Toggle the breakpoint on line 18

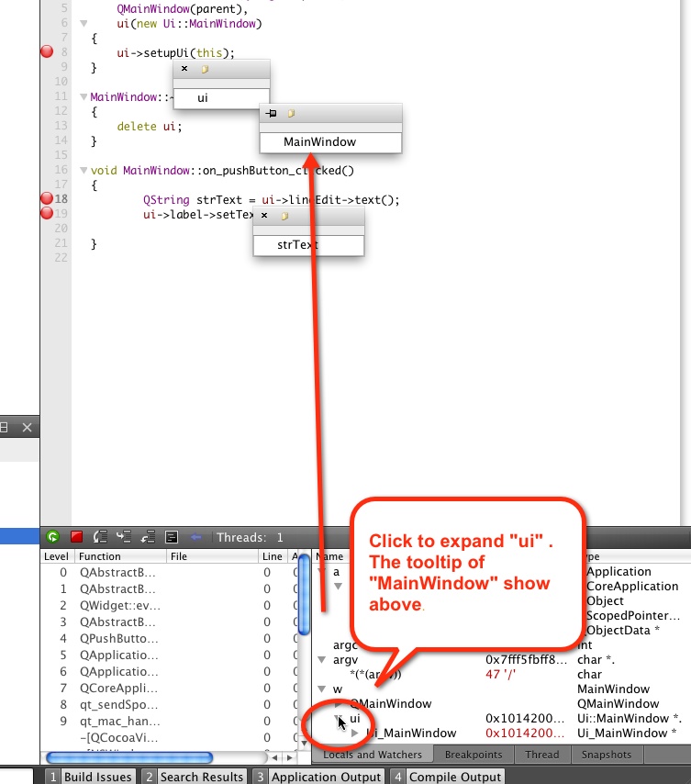(48, 199)
